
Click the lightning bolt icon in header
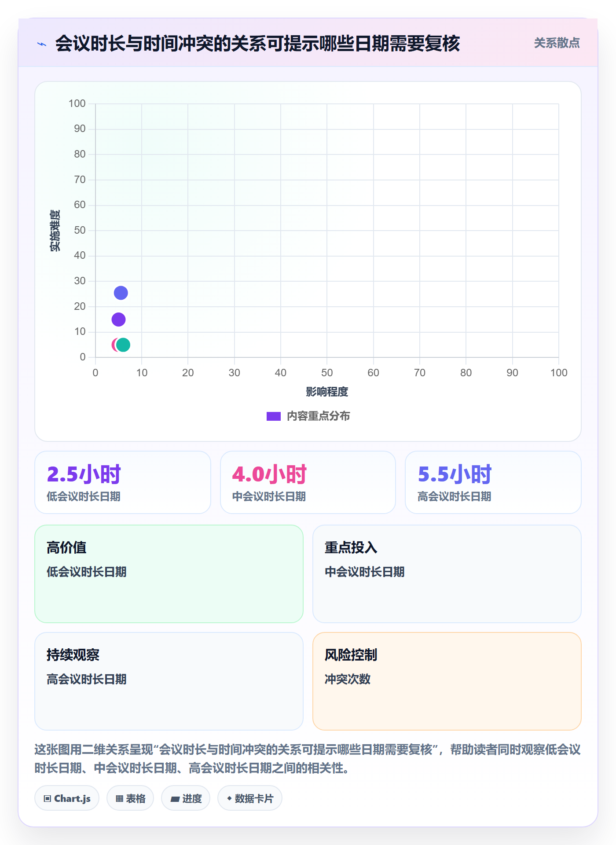click(42, 44)
